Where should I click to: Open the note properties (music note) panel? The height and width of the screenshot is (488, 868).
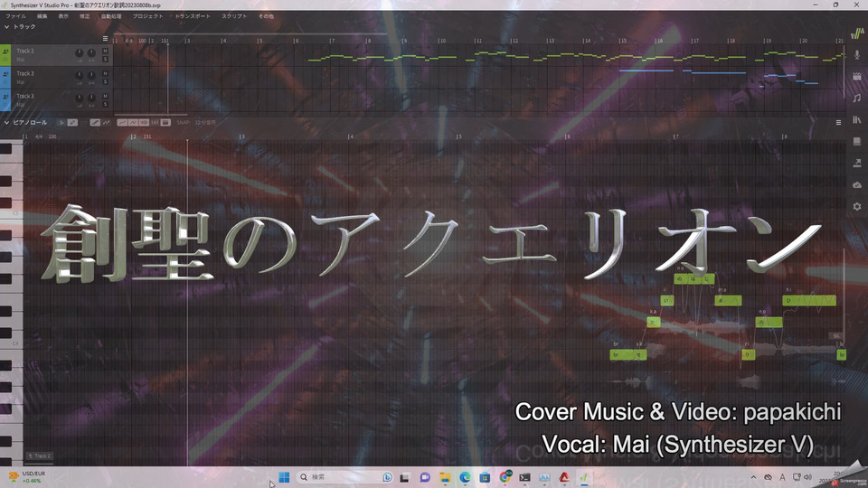click(x=857, y=98)
